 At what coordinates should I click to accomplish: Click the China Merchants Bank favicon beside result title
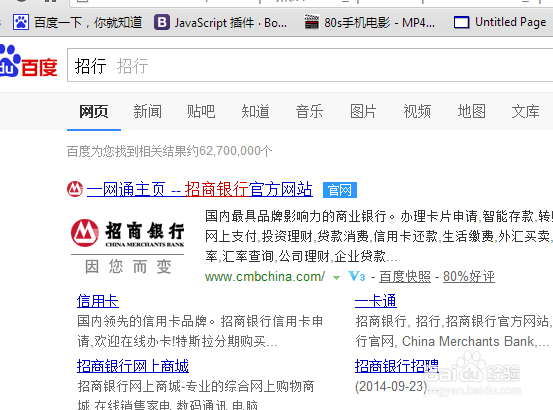(x=75, y=189)
